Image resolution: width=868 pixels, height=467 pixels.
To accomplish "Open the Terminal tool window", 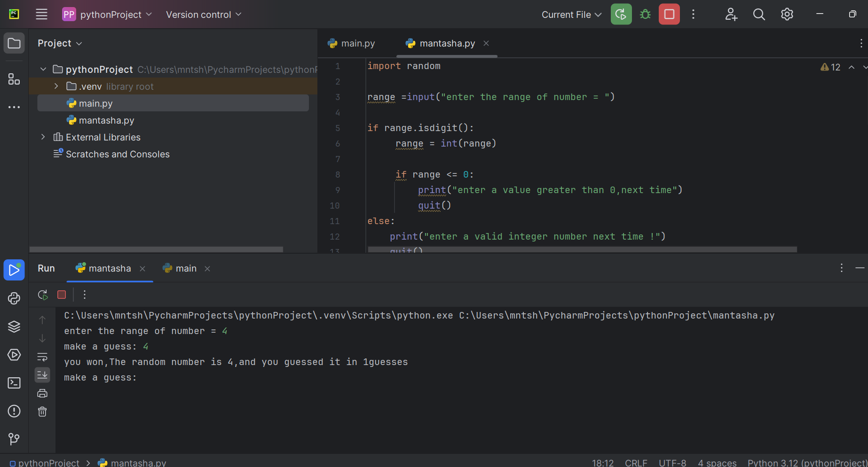I will 14,383.
